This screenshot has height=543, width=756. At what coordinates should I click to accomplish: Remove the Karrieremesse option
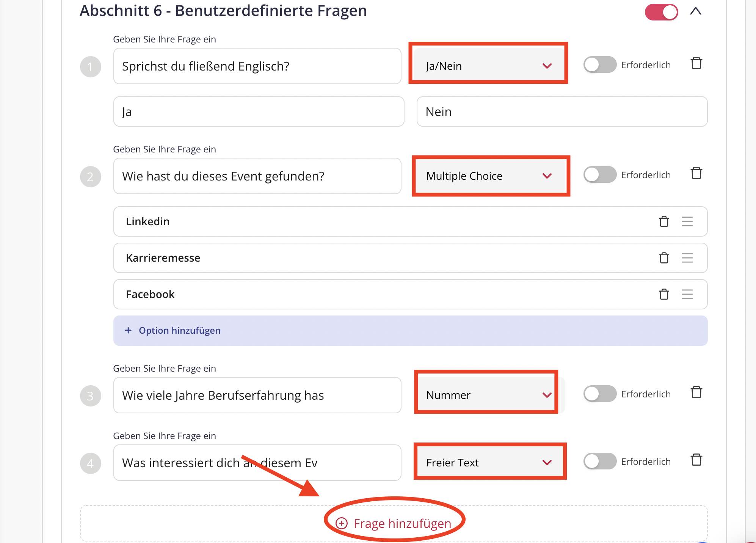(x=664, y=258)
